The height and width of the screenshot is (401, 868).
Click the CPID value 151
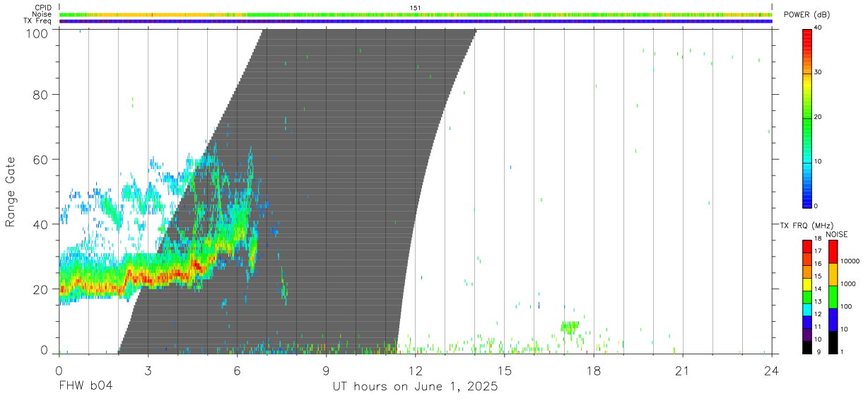tap(415, 8)
